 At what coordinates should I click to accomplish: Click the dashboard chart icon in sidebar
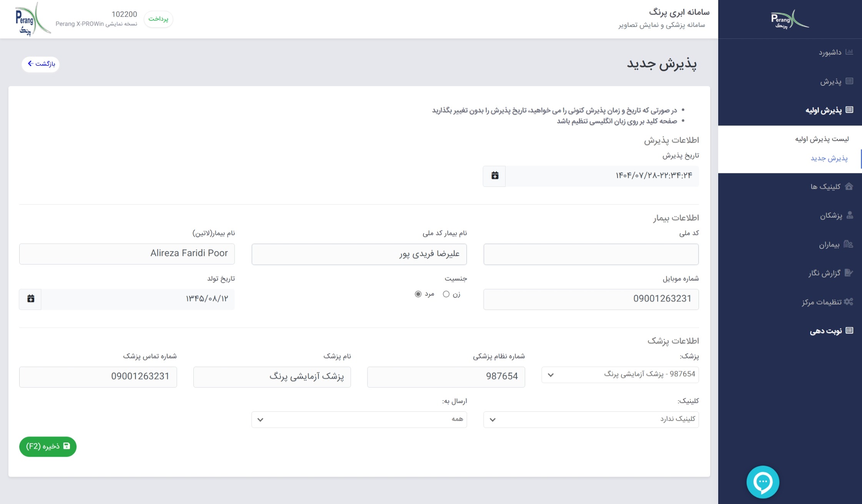849,52
